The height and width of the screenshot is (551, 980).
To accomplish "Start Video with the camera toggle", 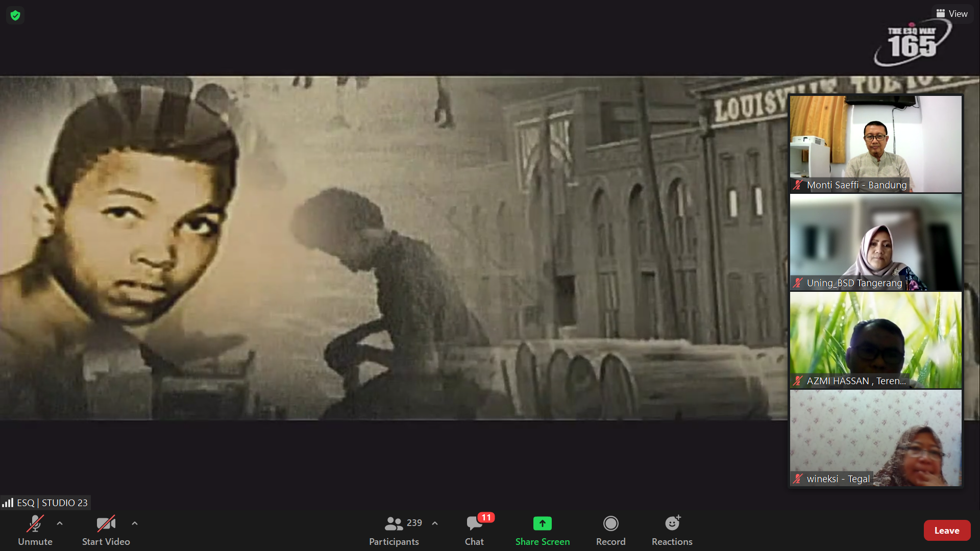I will point(106,524).
